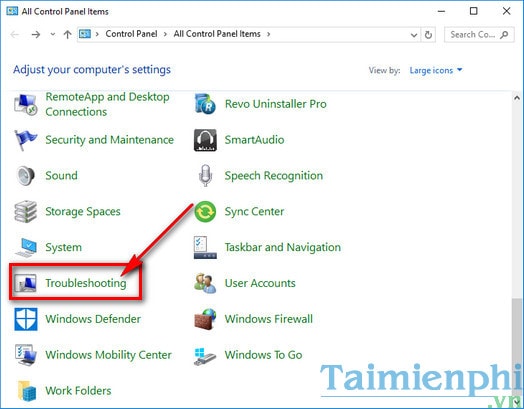Select All Control Panel Items breadcrumb
This screenshot has height=409, width=524.
tap(217, 34)
